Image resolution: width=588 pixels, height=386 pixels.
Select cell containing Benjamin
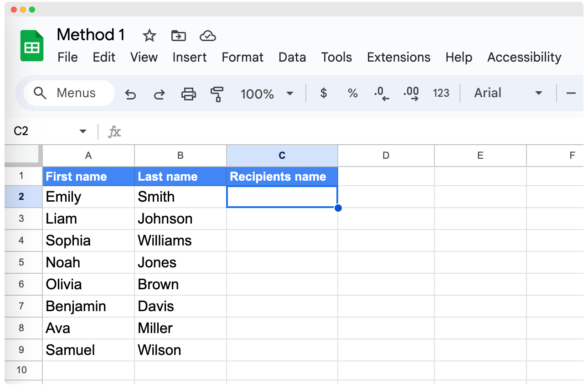coord(88,306)
